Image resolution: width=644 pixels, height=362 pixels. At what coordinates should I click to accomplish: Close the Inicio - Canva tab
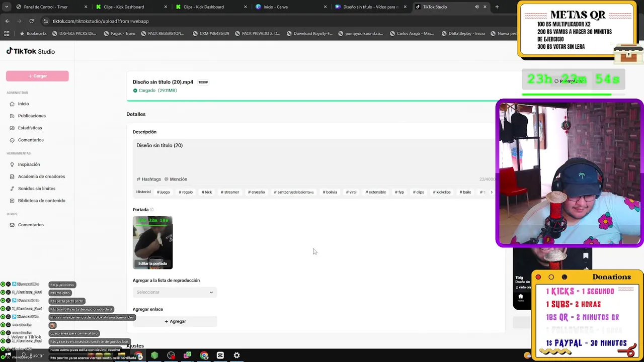tap(325, 7)
